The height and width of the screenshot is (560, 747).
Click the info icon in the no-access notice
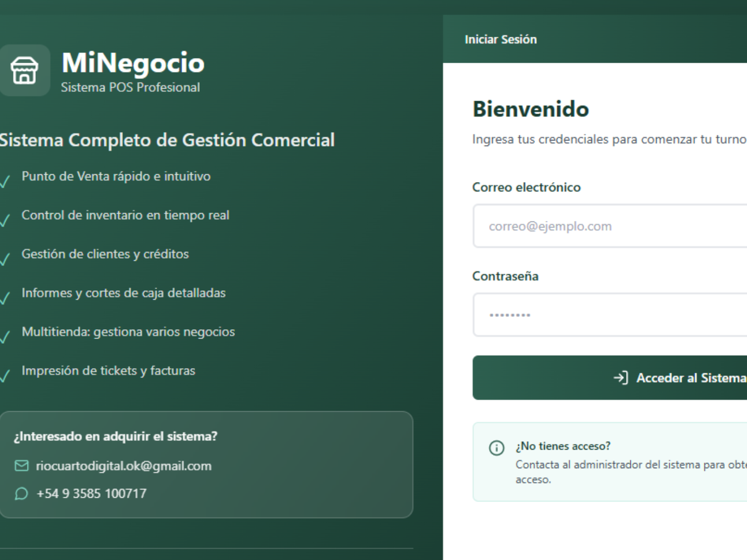[x=496, y=447]
